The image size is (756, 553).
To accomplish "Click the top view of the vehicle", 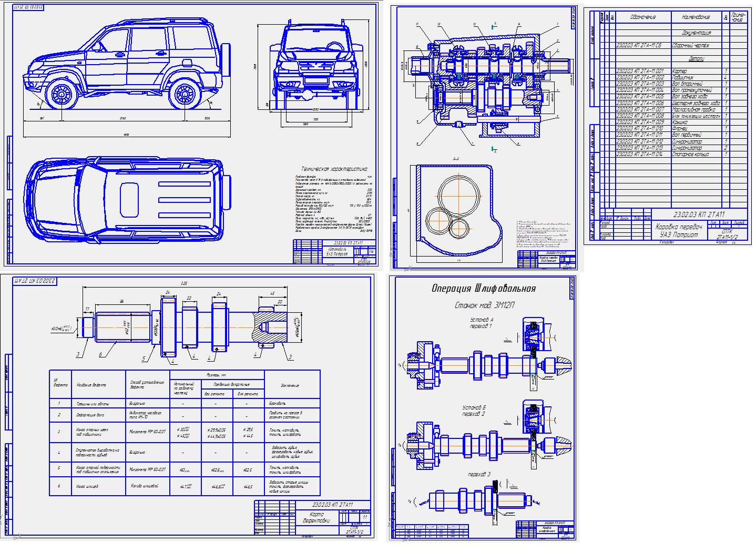I will [x=126, y=200].
